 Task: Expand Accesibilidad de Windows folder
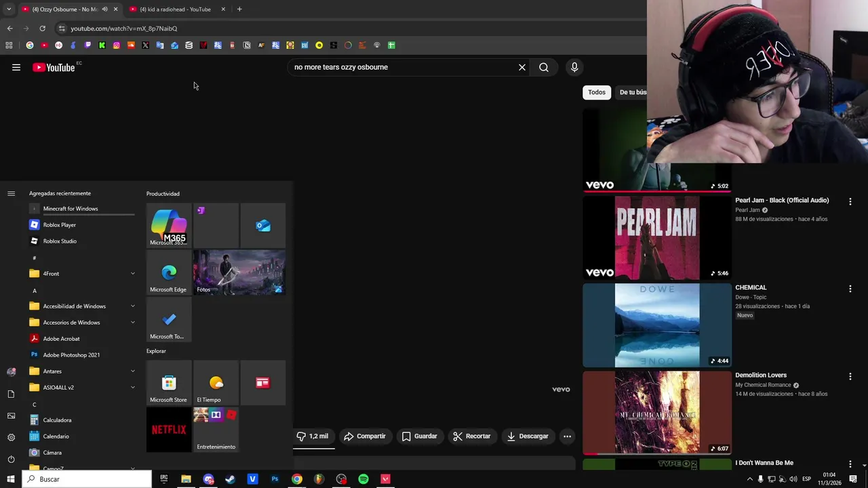[82, 306]
